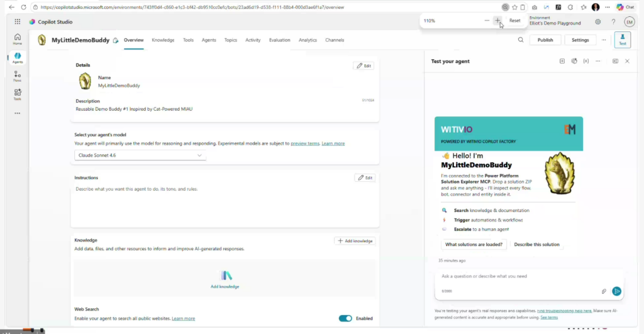Click the Publish button
Image resolution: width=644 pixels, height=334 pixels.
coord(545,40)
